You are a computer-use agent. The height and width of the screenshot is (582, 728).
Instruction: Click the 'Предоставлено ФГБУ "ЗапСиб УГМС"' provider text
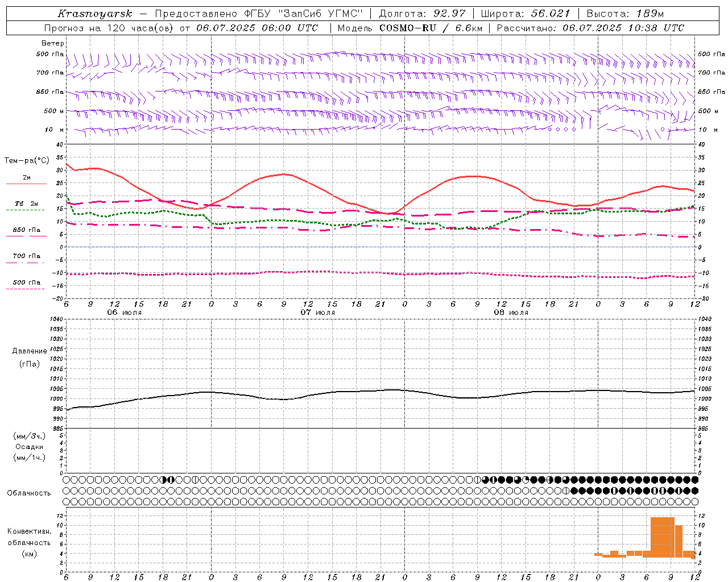[259, 14]
